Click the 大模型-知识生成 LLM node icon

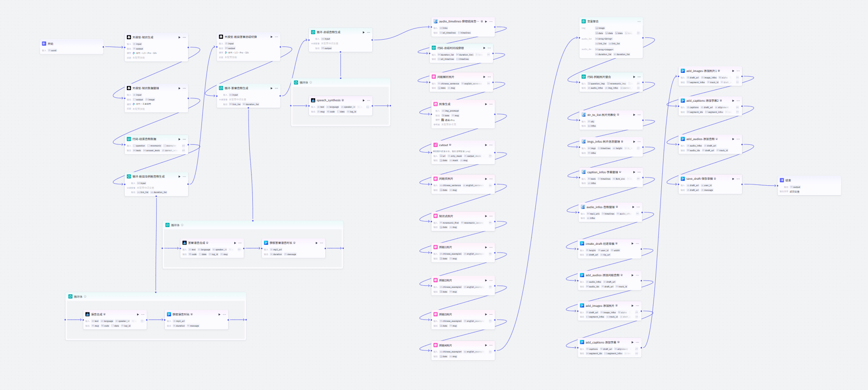tap(129, 37)
